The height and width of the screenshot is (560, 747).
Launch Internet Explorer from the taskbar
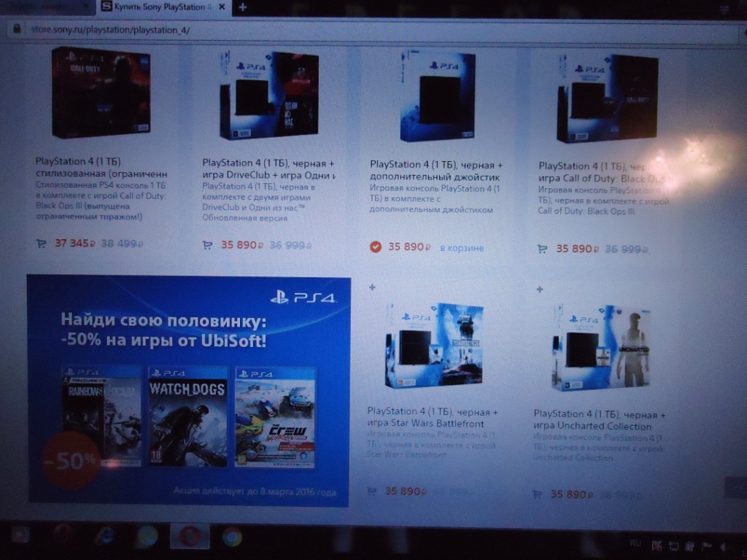[x=105, y=535]
